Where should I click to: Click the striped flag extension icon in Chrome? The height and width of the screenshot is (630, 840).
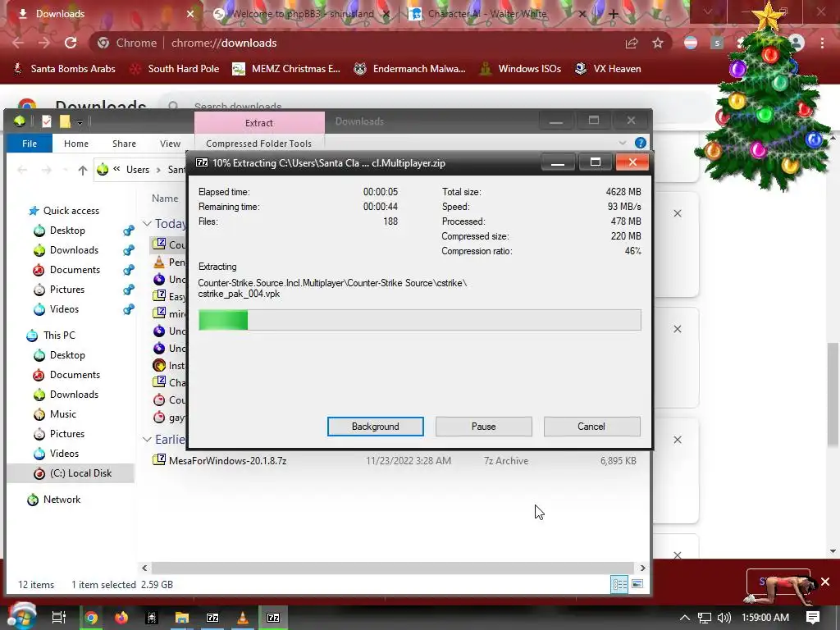[691, 43]
